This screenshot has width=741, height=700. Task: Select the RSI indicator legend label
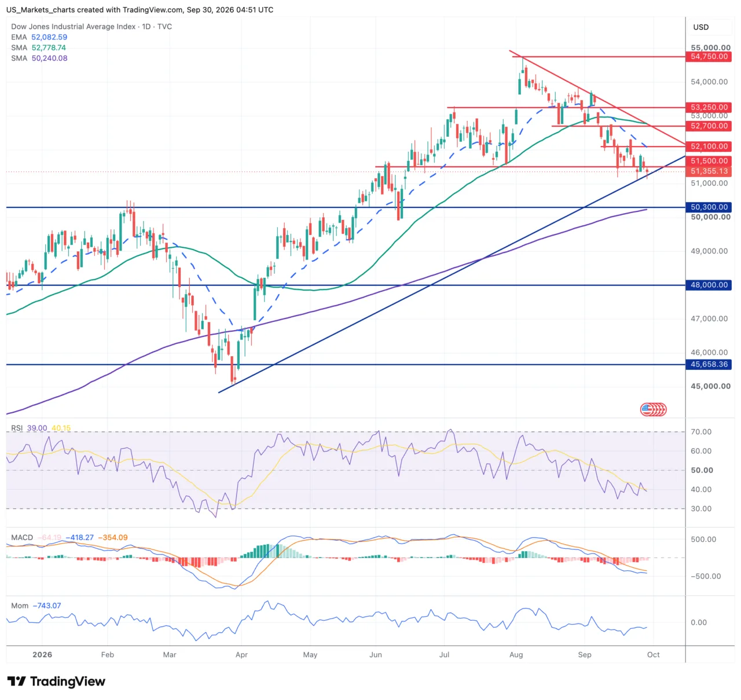pos(17,428)
